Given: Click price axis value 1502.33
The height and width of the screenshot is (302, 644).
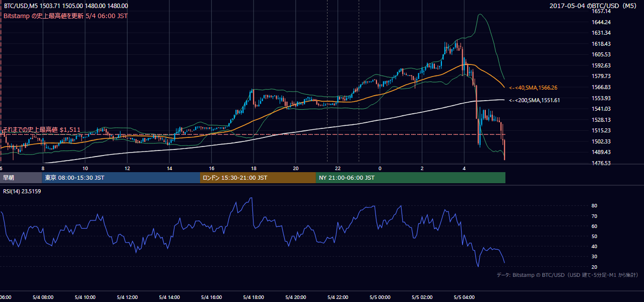Looking at the screenshot, I should pos(601,141).
